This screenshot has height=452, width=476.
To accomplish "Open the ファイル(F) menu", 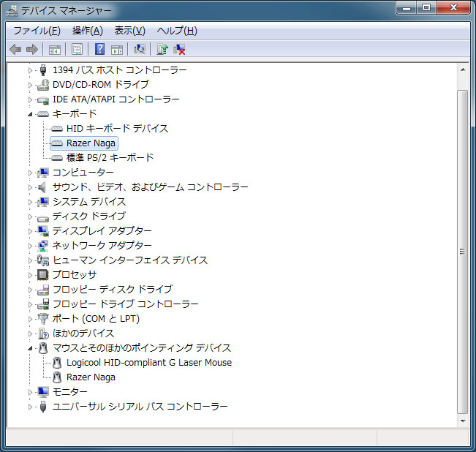I will 37,31.
